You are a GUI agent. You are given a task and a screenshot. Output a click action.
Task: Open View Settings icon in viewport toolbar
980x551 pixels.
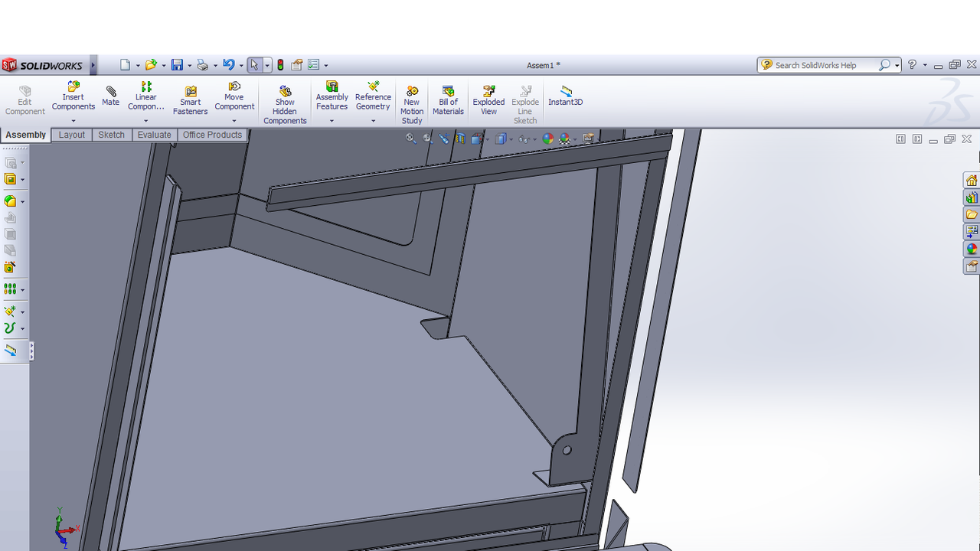coord(588,139)
